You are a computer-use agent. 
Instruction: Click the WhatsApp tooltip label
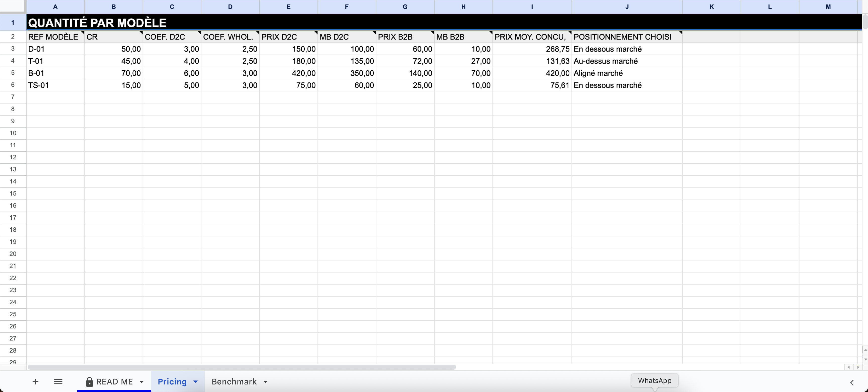point(654,380)
